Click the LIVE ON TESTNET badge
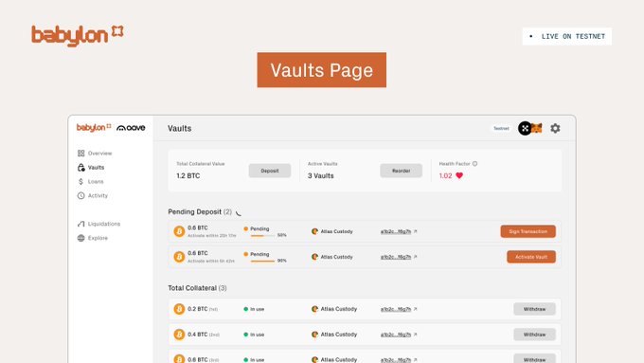The image size is (644, 363). pyautogui.click(x=566, y=36)
